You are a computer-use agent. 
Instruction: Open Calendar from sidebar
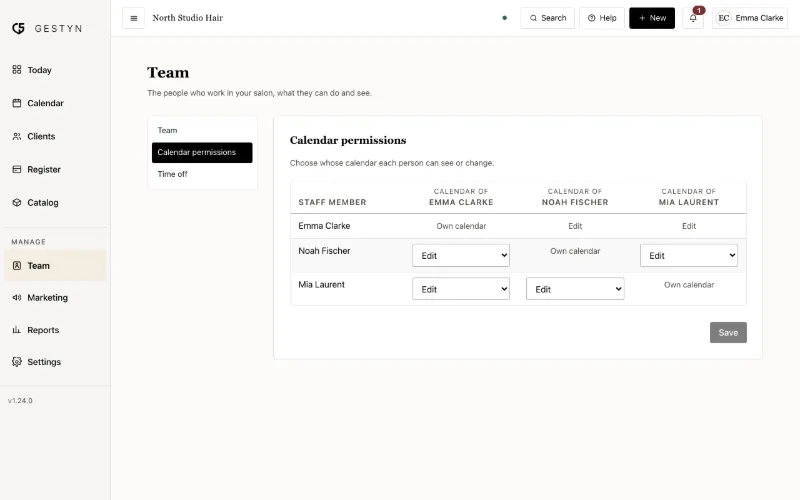tap(55, 103)
